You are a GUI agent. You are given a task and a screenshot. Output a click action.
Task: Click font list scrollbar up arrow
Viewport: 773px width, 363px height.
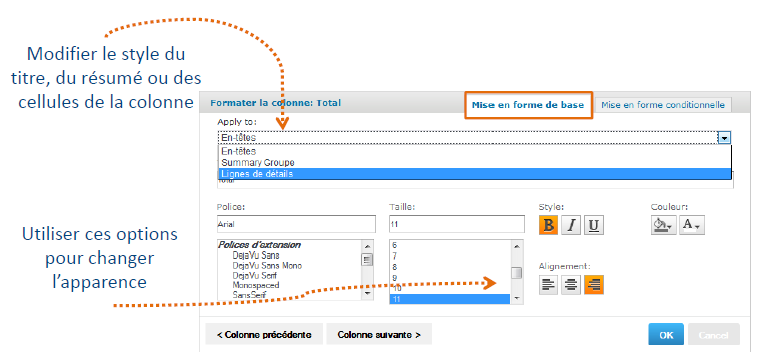point(367,246)
